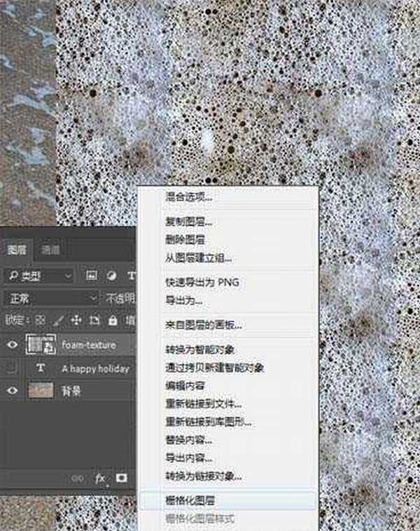The width and height of the screenshot is (420, 531).
Task: Open fx layer style button
Action: [x=100, y=479]
